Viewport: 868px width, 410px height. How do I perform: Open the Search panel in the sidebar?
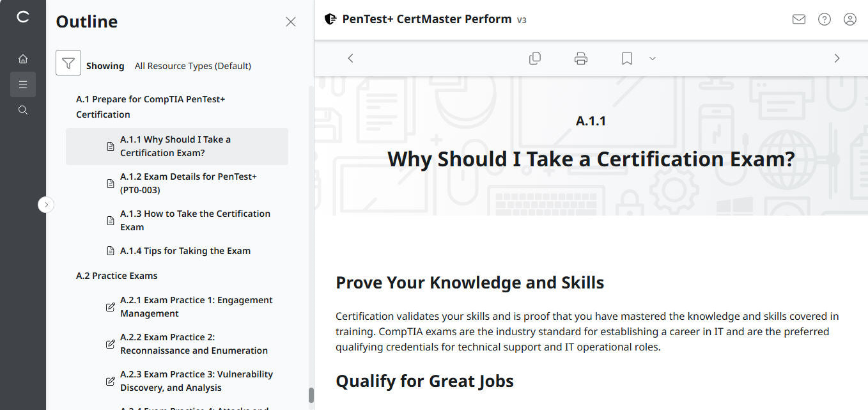coord(23,109)
